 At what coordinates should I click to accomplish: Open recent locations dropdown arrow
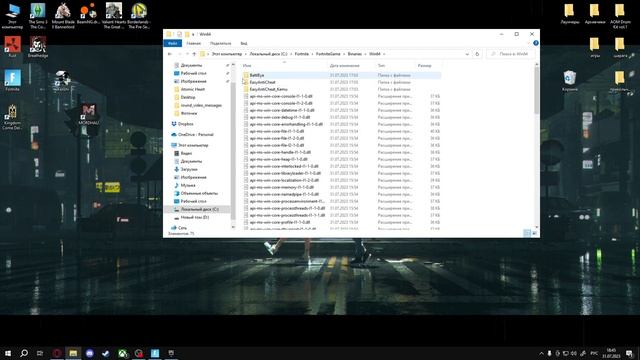pos(187,54)
